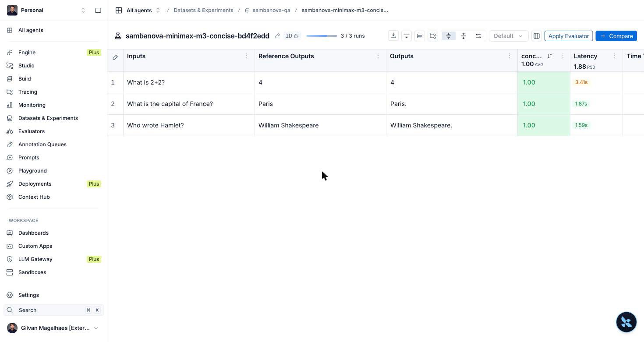This screenshot has width=644, height=342.
Task: Click the edit pencil icon in table header
Action: [x=115, y=57]
